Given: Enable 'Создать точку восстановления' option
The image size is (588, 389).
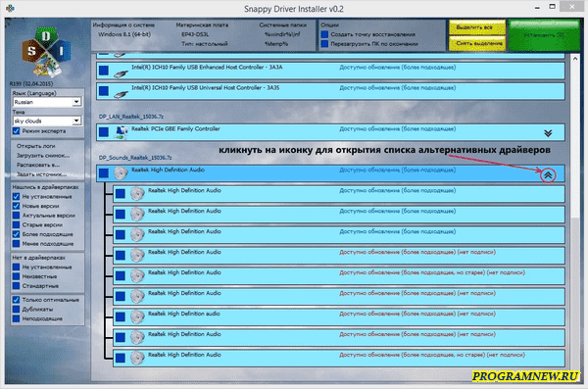Looking at the screenshot, I should point(324,34).
